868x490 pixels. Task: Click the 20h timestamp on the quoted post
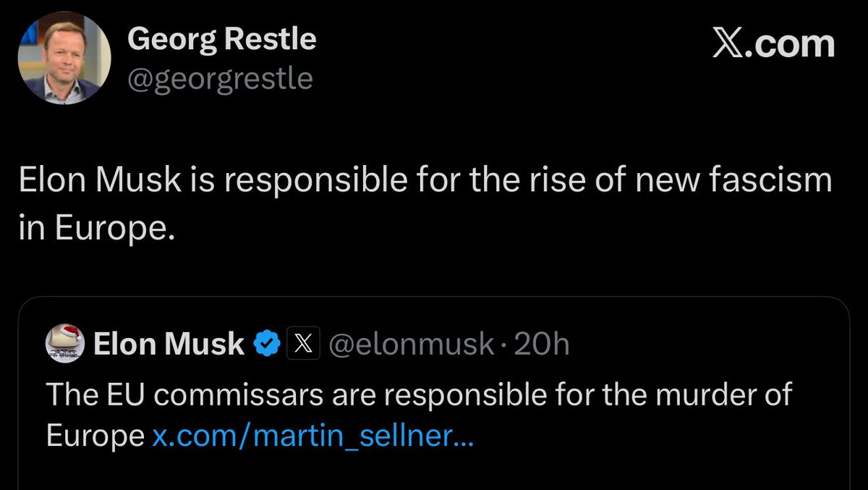point(540,345)
